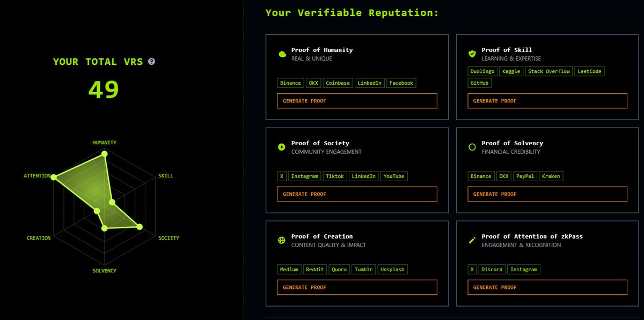The height and width of the screenshot is (320, 644).
Task: Select Instagram tag under Proof of Society
Action: [x=305, y=176]
